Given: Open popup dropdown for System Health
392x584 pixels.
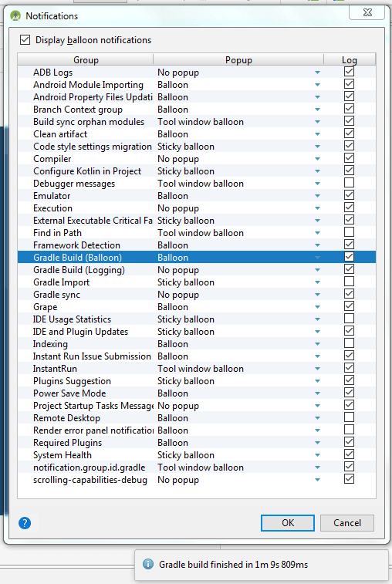Looking at the screenshot, I should [317, 455].
